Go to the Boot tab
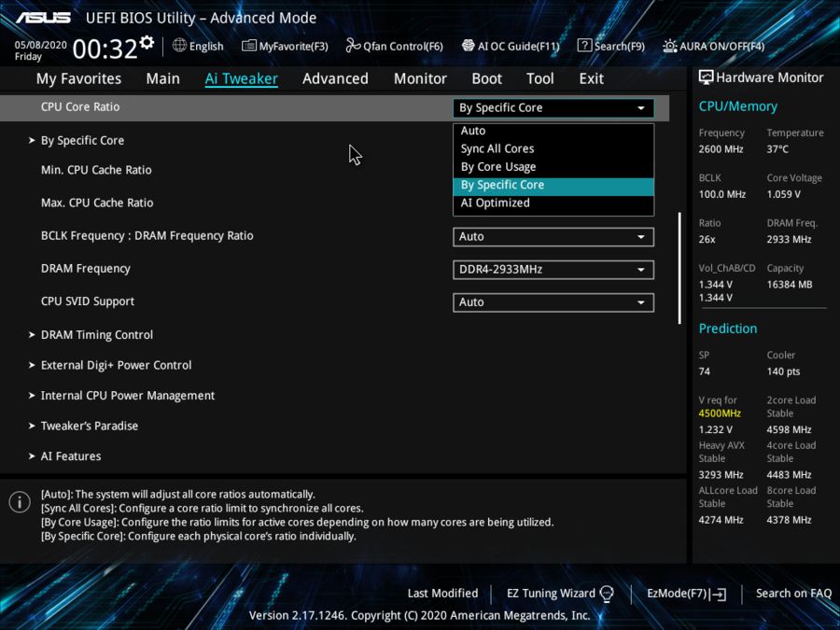This screenshot has width=840, height=630. tap(486, 78)
